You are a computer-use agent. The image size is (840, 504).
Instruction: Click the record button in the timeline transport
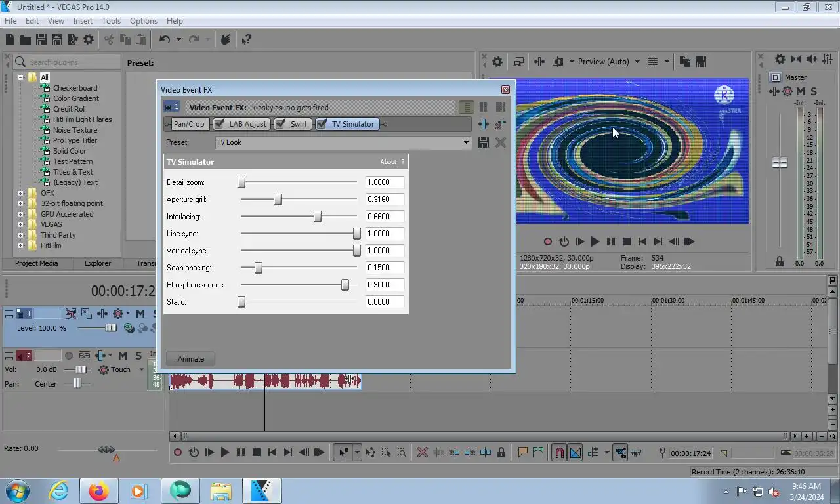(178, 452)
